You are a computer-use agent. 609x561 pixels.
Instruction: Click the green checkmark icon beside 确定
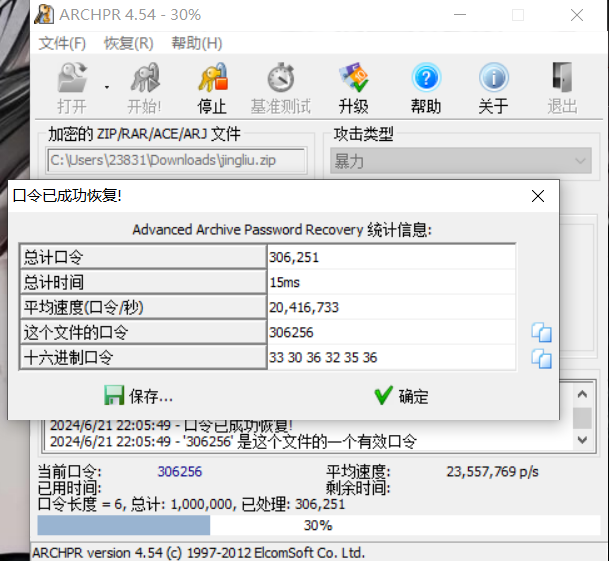point(383,395)
